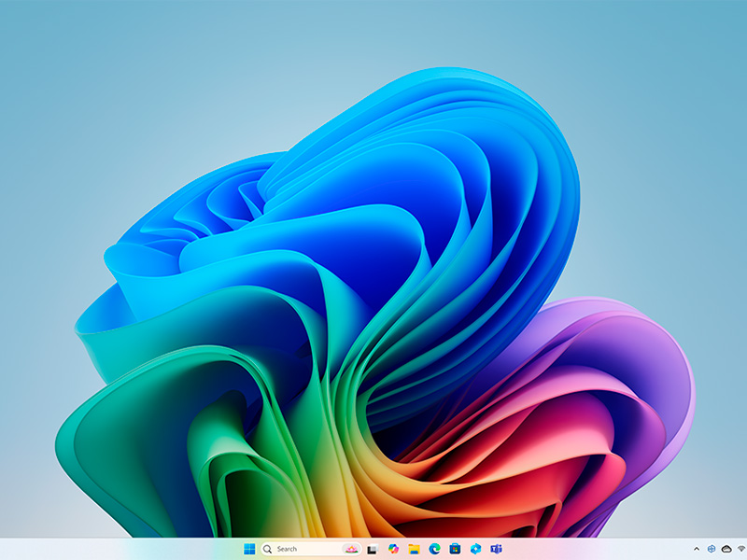Open File Explorer from the taskbar
747x560 pixels.
414,549
